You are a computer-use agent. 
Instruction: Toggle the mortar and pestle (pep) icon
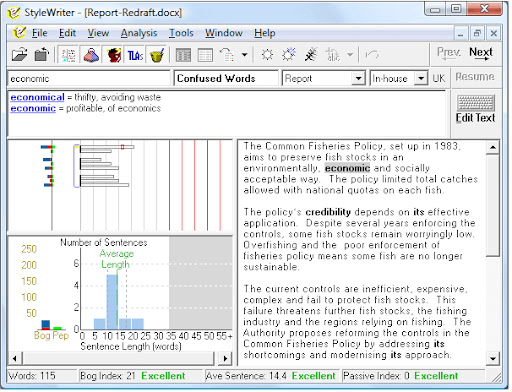point(157,55)
